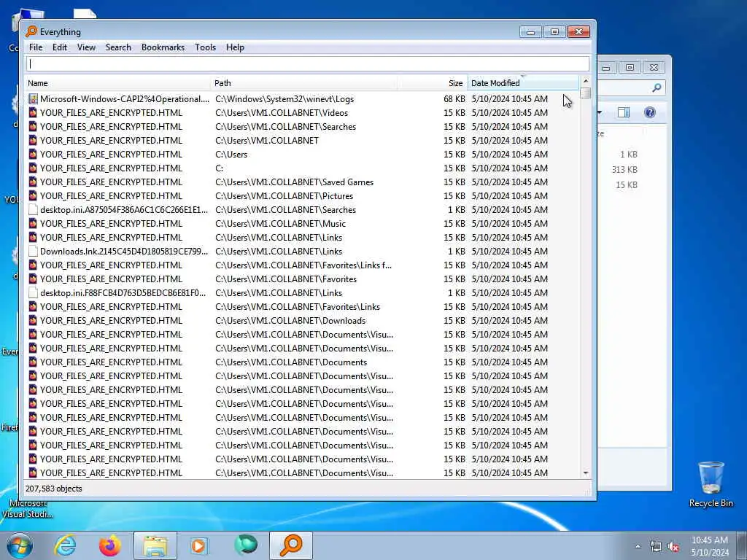Select YOUR_FILES_ARE_ENCRYPTED.HTML icon in Videos folder row
The width and height of the screenshot is (747, 560).
pyautogui.click(x=33, y=113)
